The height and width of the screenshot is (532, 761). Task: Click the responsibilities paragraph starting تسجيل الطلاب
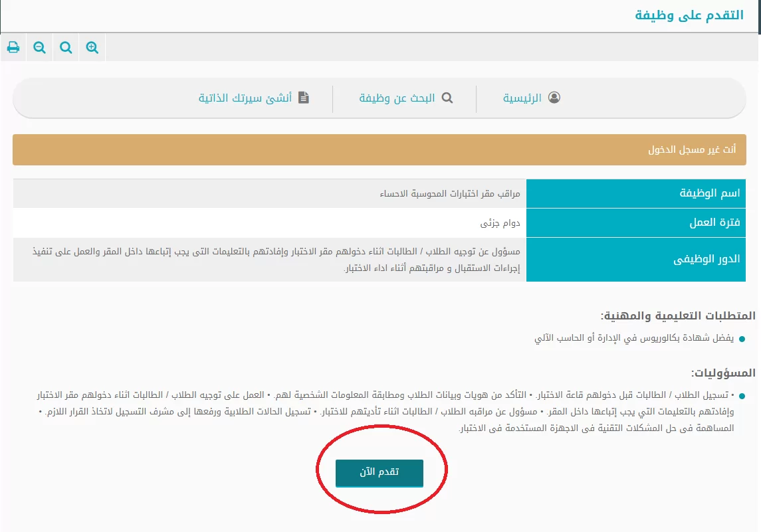[x=386, y=411]
